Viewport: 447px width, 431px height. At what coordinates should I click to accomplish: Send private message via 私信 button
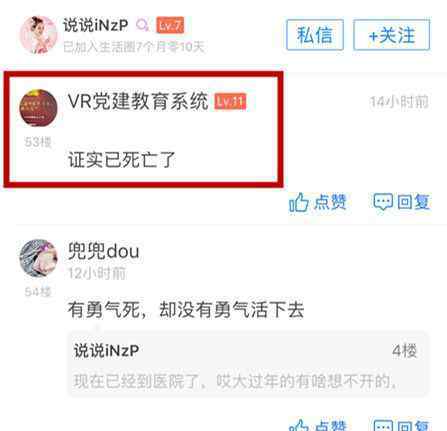coord(315,35)
